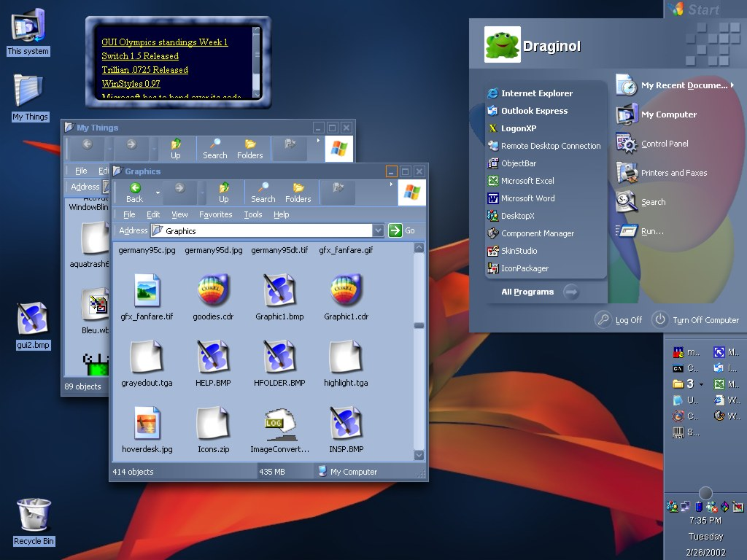Image resolution: width=747 pixels, height=560 pixels.
Task: Click Search in the My Things toolbar
Action: pyautogui.click(x=215, y=149)
